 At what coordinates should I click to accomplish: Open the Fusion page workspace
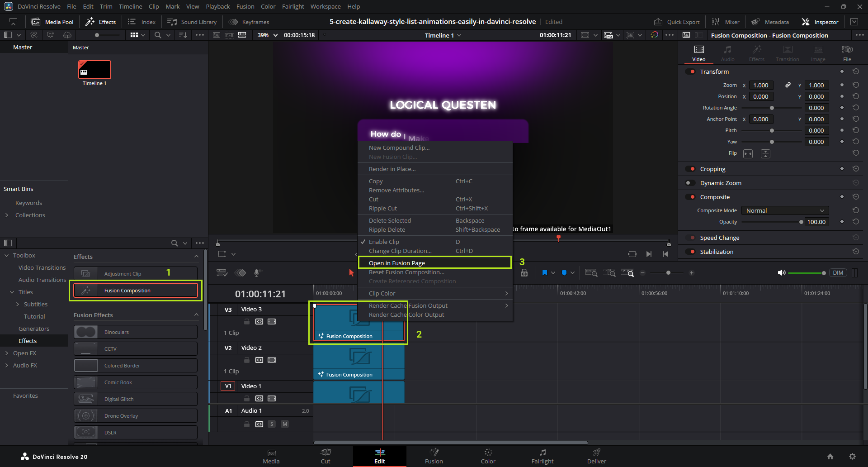pos(434,456)
